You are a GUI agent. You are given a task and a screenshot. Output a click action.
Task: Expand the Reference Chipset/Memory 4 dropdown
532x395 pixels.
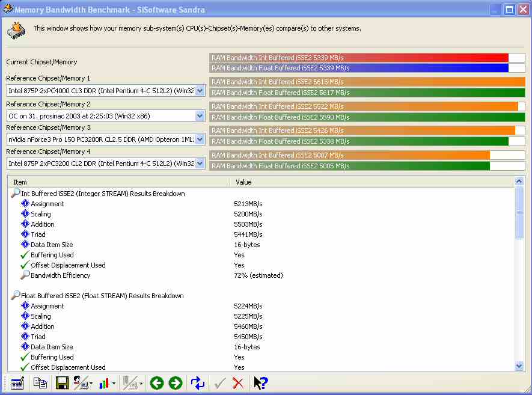coord(200,164)
